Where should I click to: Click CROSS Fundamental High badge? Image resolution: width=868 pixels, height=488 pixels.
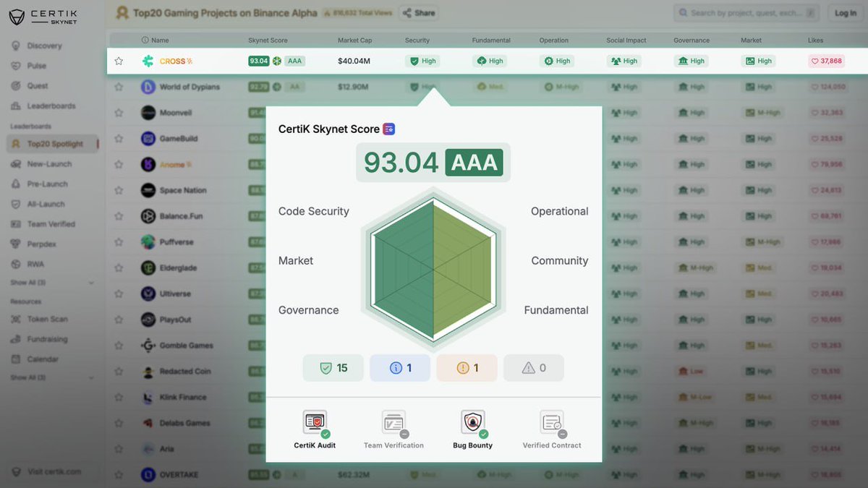point(490,61)
